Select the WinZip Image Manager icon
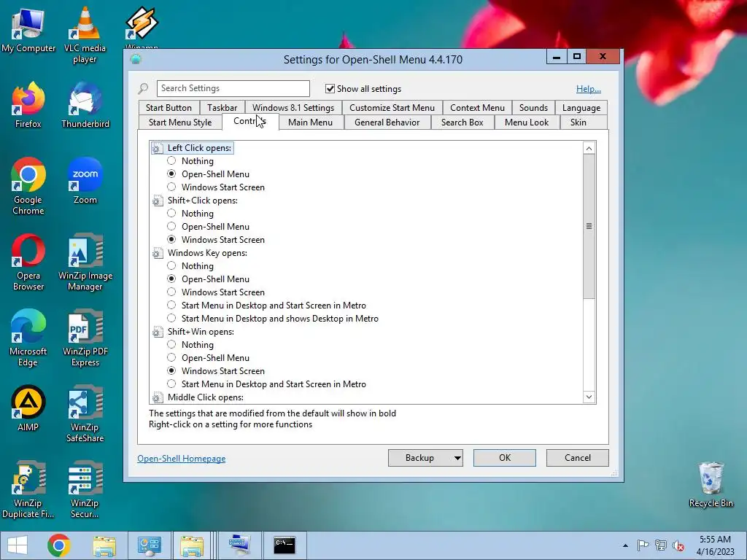Viewport: 747px width, 560px height. pyautogui.click(x=85, y=262)
